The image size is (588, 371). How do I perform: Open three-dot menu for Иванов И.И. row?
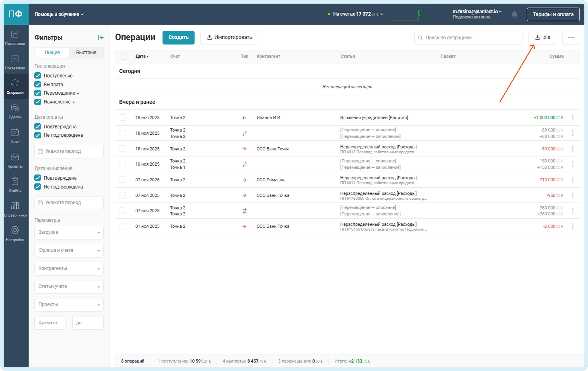click(572, 117)
